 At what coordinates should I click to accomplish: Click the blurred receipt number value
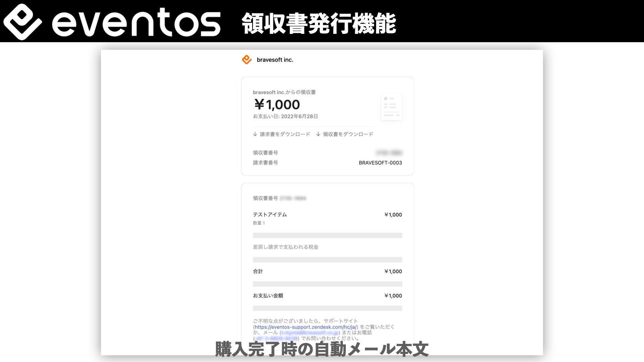pos(389,153)
